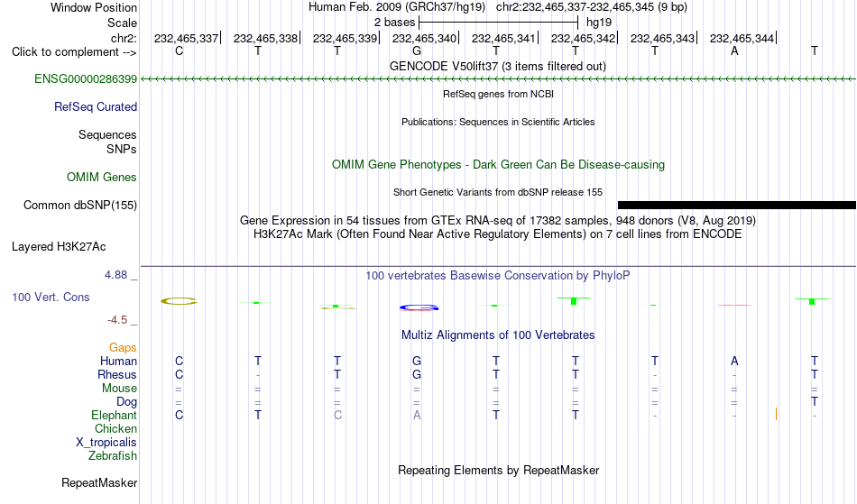Screen dimensions: 857x504
Task: Click position label 232,465,339
Action: pyautogui.click(x=345, y=38)
